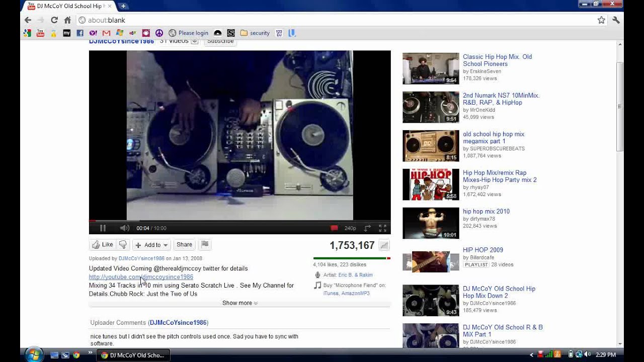This screenshot has height=362, width=644.
Task: Open system tray volume icon
Action: 587,354
